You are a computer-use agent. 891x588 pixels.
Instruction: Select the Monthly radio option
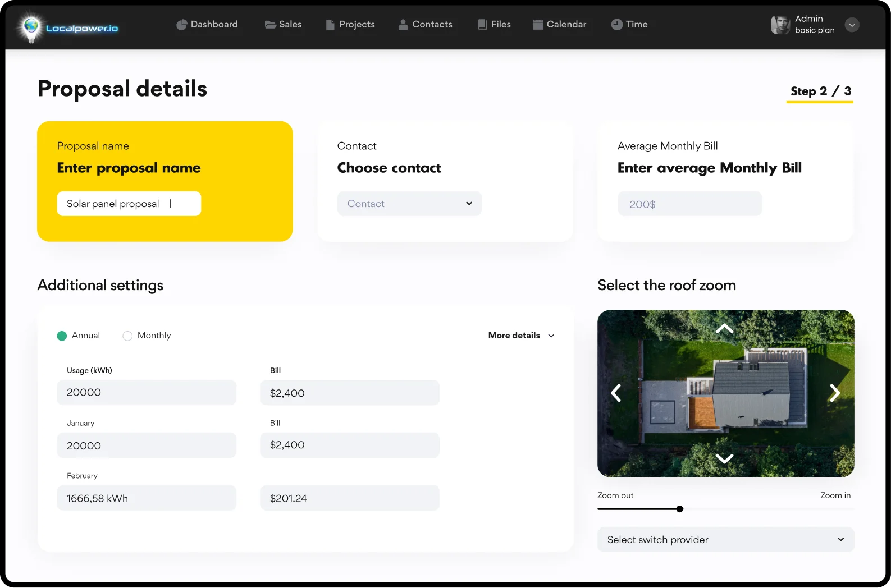point(127,336)
